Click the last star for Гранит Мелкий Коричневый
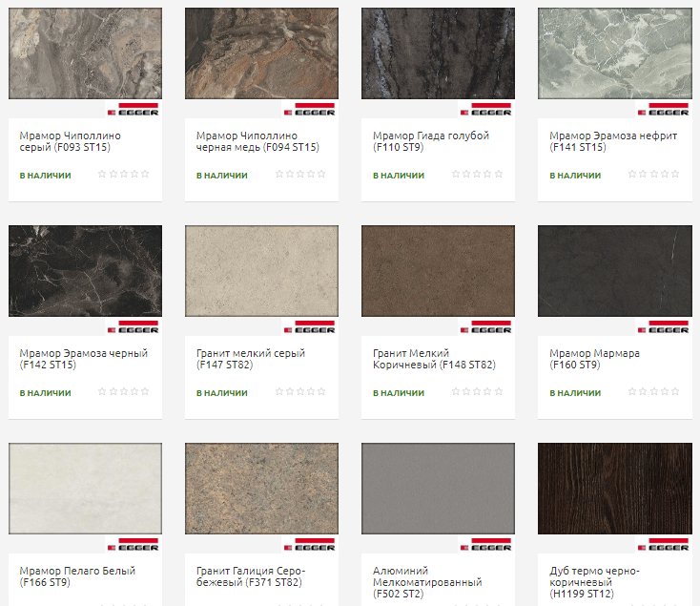700x606 pixels. click(x=498, y=392)
